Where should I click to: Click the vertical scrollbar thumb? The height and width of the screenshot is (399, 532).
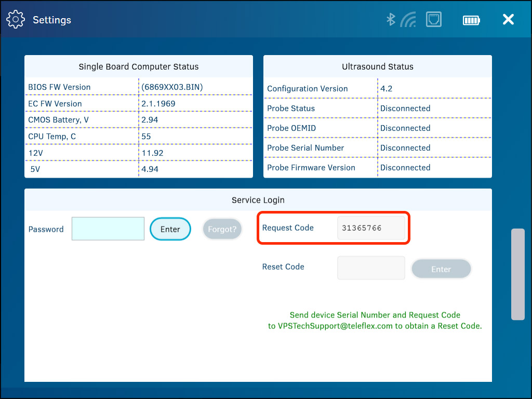tap(517, 274)
